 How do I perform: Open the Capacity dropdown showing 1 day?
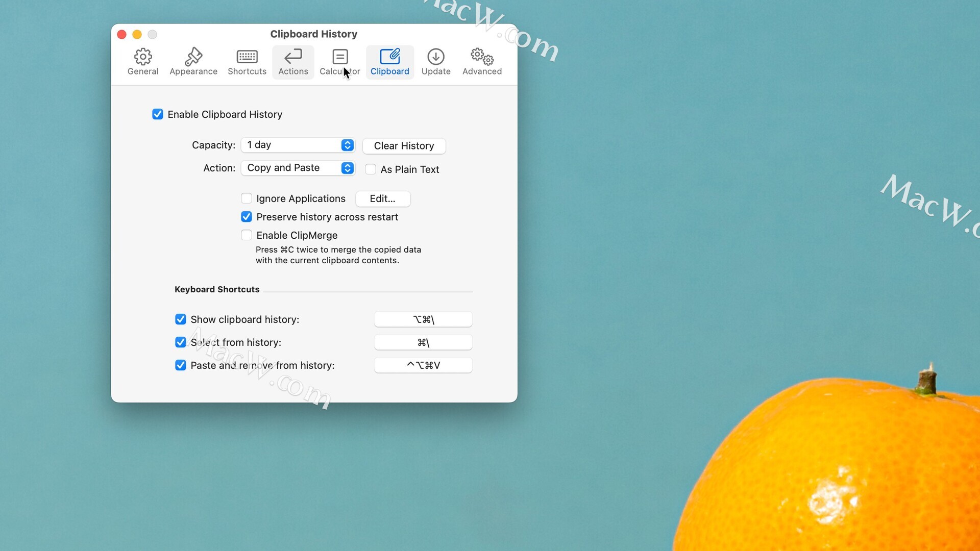(298, 145)
